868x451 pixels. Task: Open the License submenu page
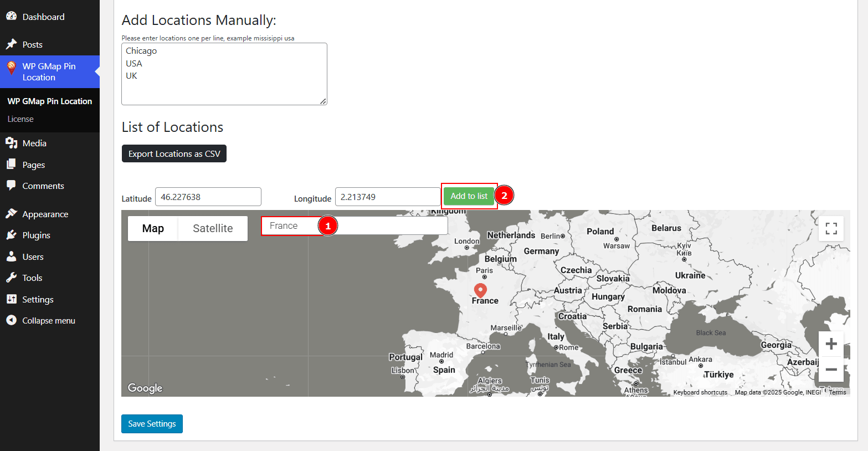[20, 119]
